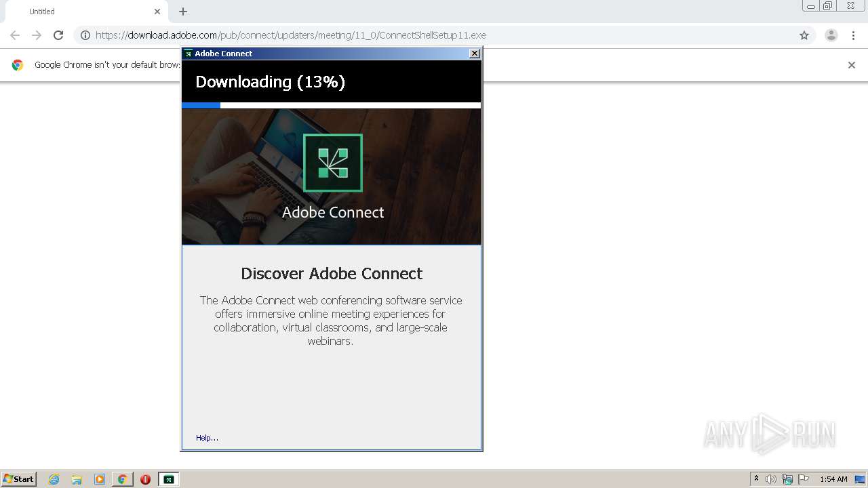Screen dimensions: 868x488
Task: Close the Untitled tab
Action: pyautogui.click(x=157, y=12)
